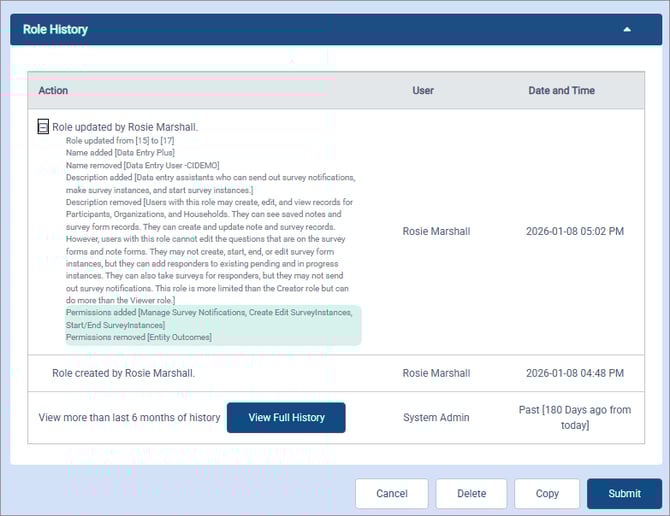Select the User column header
The height and width of the screenshot is (516, 670).
(423, 91)
